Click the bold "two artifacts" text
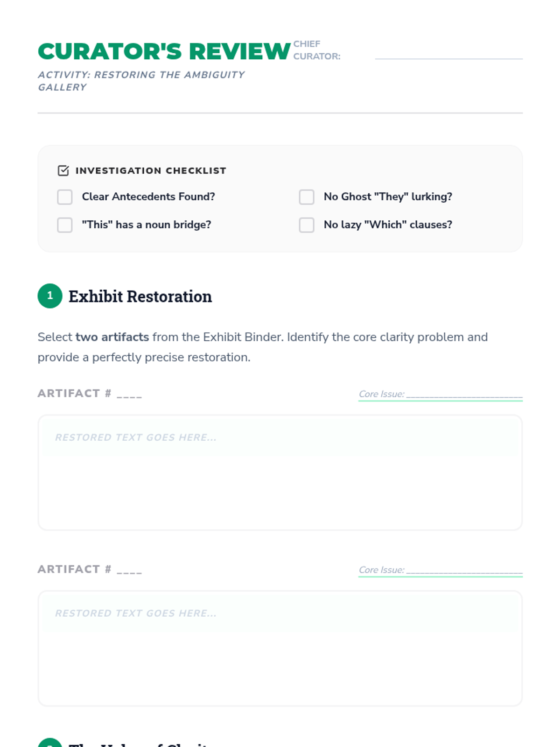The width and height of the screenshot is (560, 747). tap(112, 337)
